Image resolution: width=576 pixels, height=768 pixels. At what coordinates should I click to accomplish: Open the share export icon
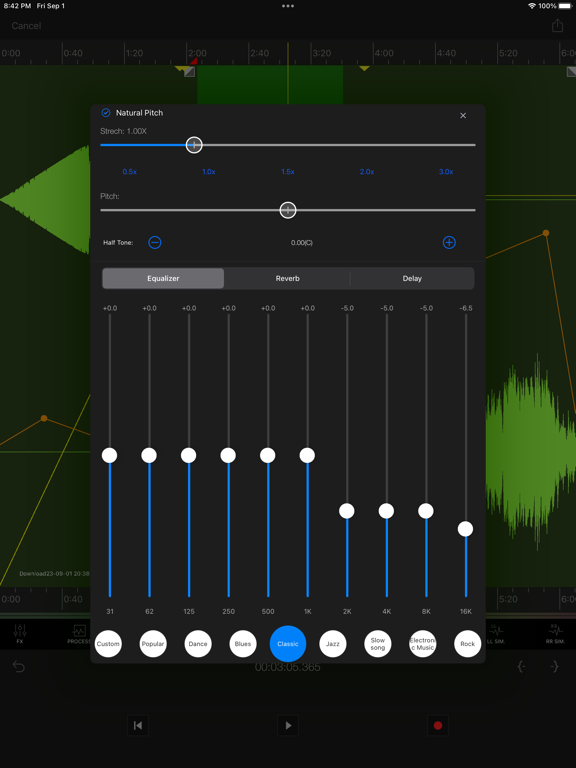coord(557,25)
